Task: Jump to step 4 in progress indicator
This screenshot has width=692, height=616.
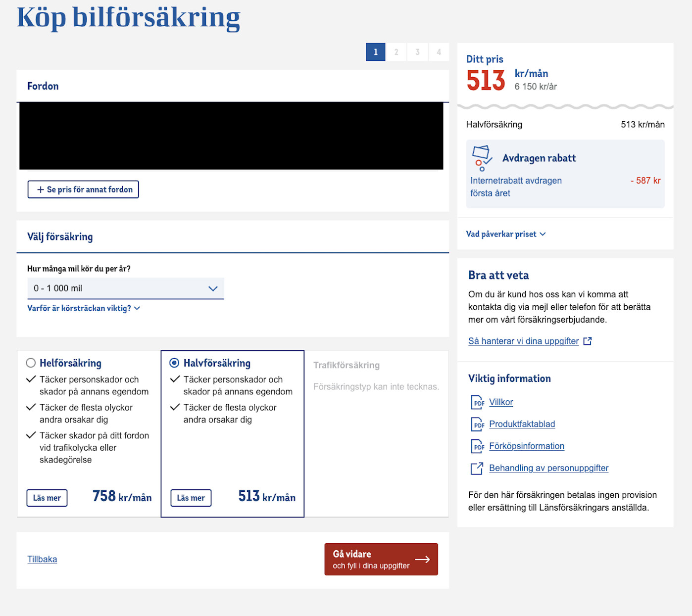Action: point(439,52)
